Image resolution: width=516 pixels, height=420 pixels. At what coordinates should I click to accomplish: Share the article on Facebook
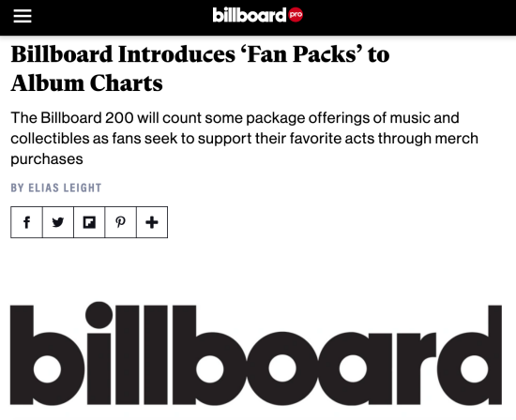pos(26,222)
